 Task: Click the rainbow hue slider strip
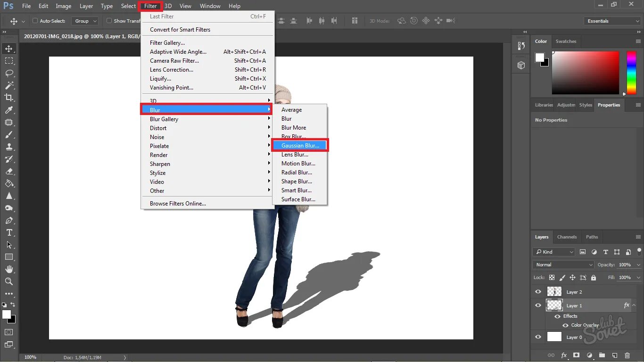click(631, 73)
